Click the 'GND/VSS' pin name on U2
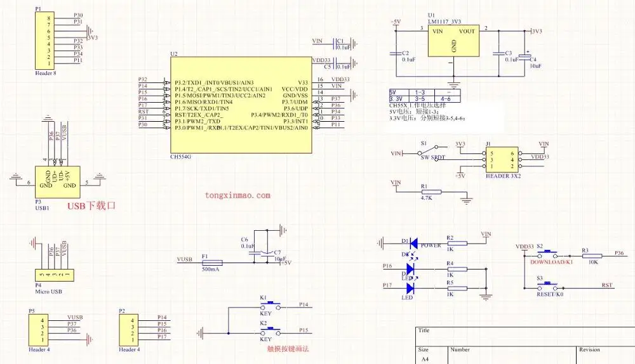Screen dimensions: 635x364 point(295,96)
